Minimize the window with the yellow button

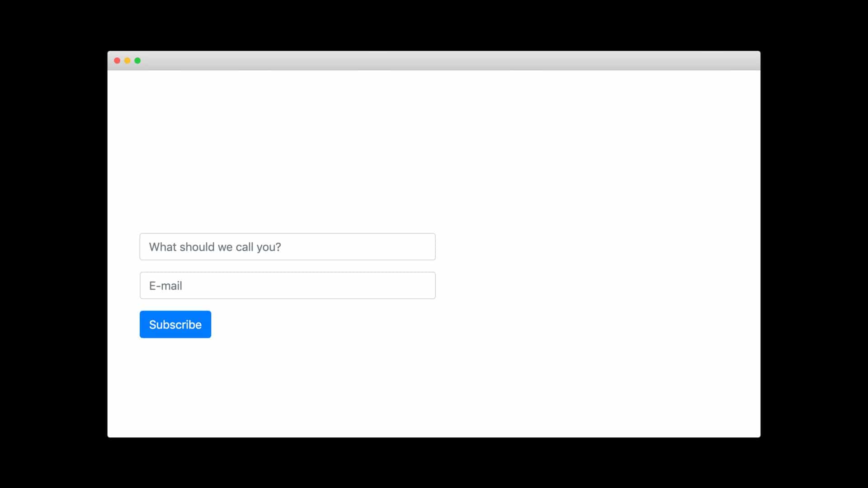(x=127, y=61)
